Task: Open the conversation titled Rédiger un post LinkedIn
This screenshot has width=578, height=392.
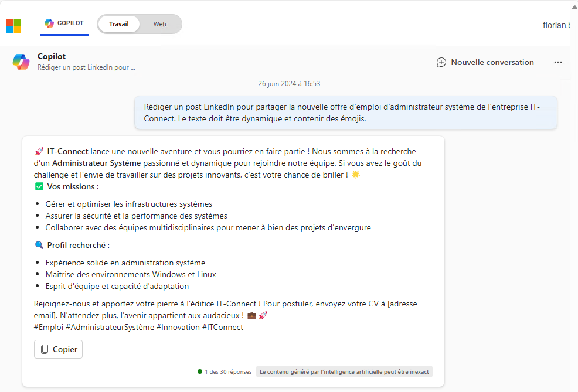Action: (x=86, y=67)
